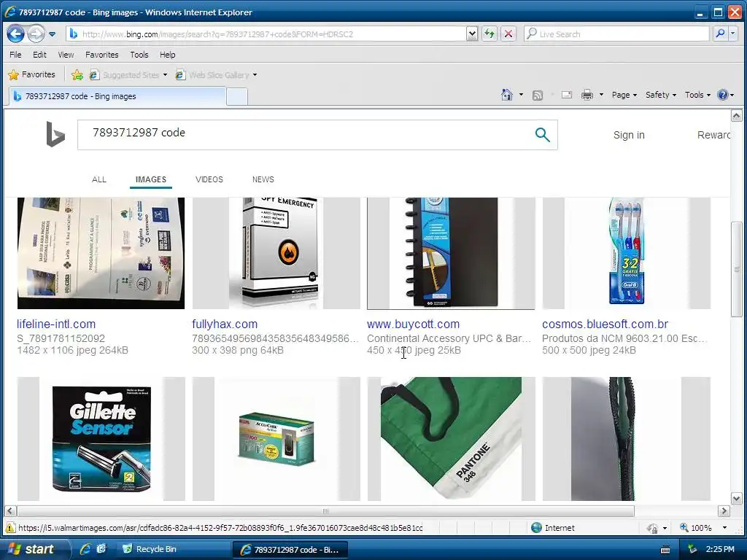
Task: Expand the Home button dropdown arrow
Action: pos(521,95)
